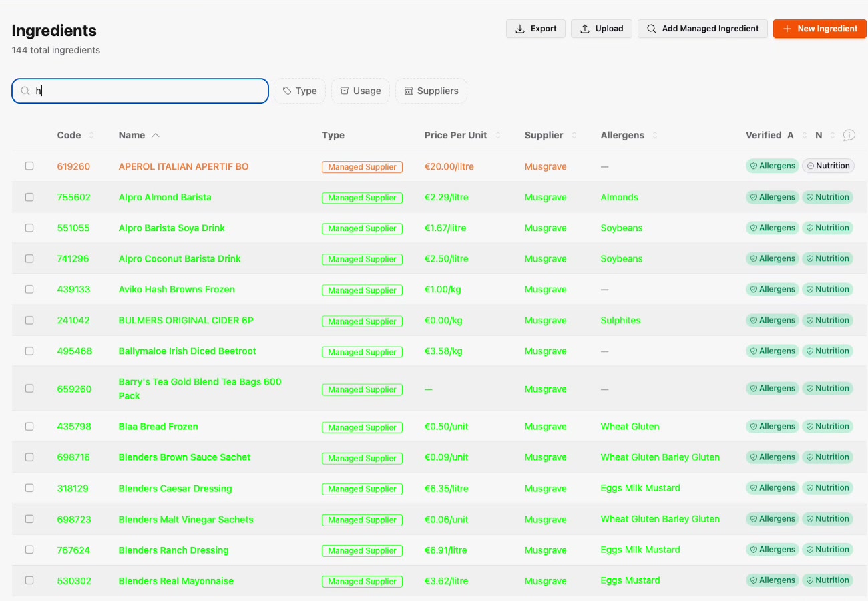Click code 530302
Screen dimensions: 868x601
(x=74, y=581)
